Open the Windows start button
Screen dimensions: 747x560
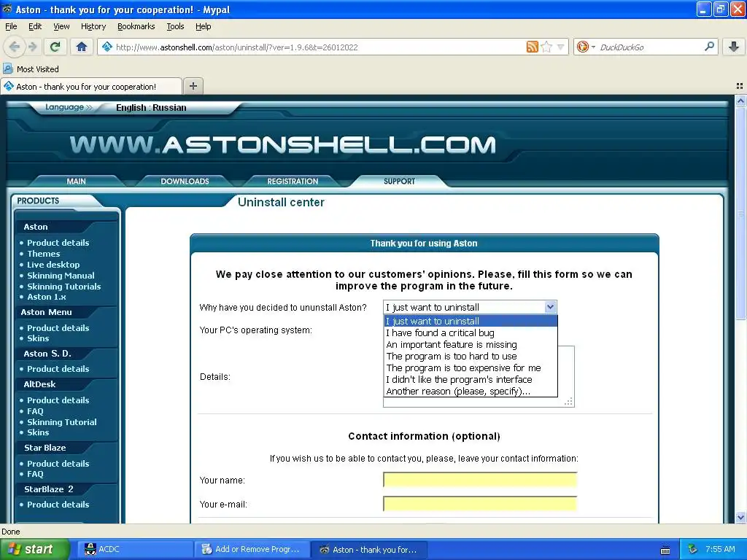[35, 549]
